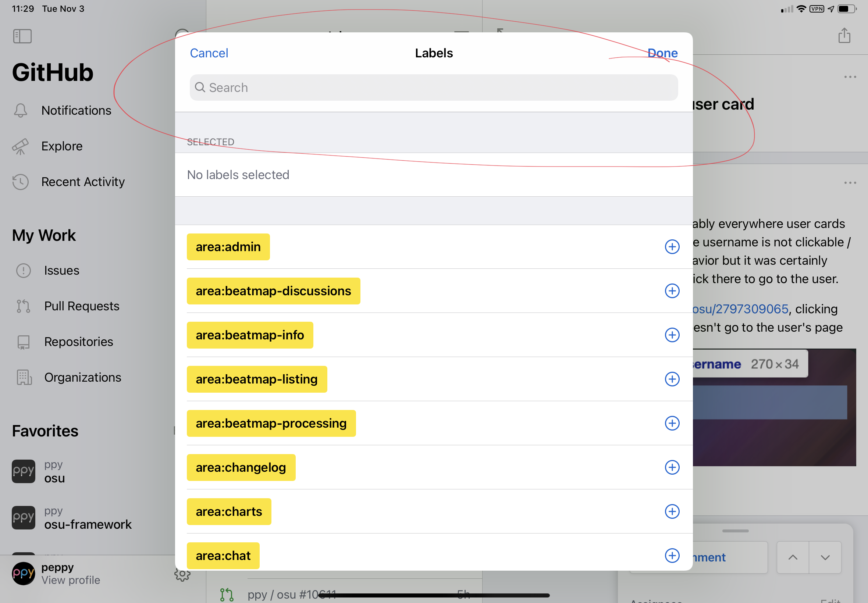This screenshot has height=603, width=868.
Task: Select the area:charts label tag
Action: (229, 511)
